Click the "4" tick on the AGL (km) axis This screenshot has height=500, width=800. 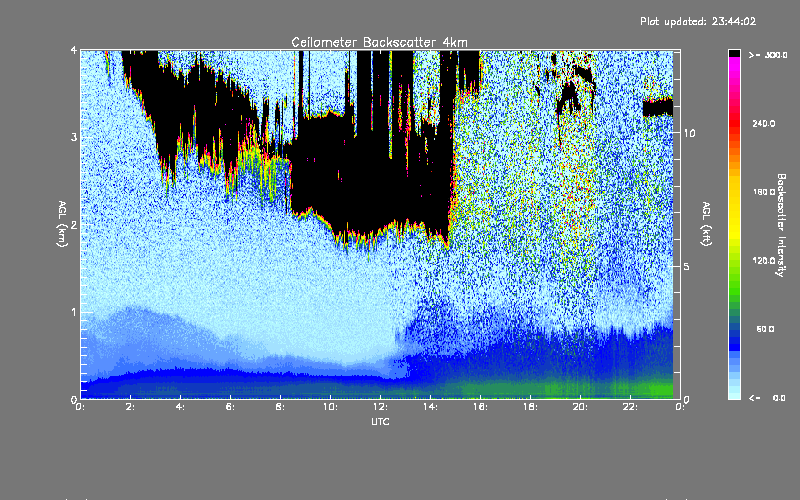(x=74, y=51)
